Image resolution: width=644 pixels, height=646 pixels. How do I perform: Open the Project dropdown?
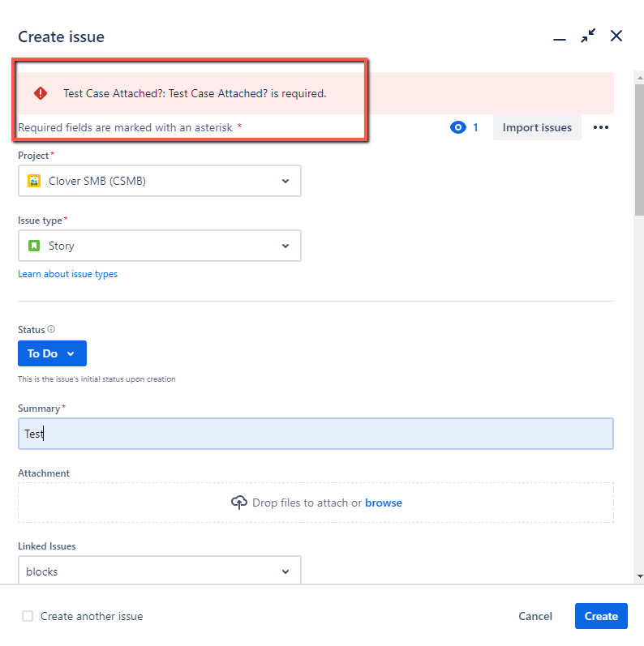(x=160, y=182)
